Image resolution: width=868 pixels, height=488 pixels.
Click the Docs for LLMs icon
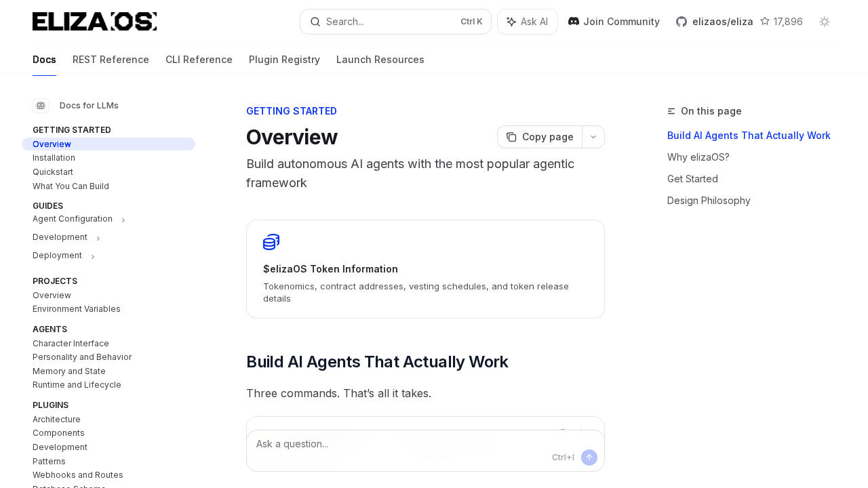tap(41, 106)
